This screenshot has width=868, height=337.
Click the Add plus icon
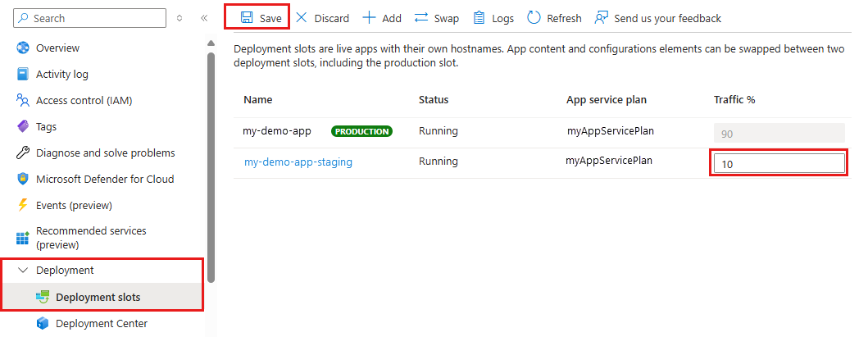click(x=370, y=18)
